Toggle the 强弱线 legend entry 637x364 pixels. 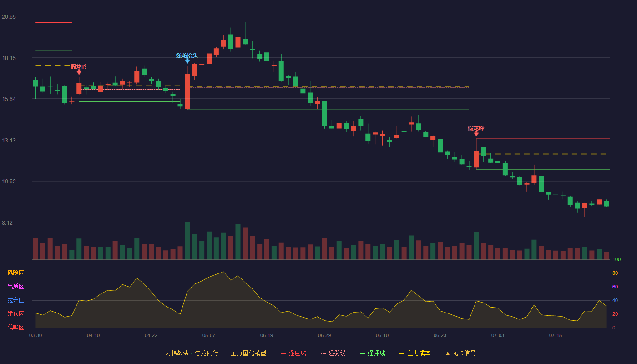[x=333, y=353]
